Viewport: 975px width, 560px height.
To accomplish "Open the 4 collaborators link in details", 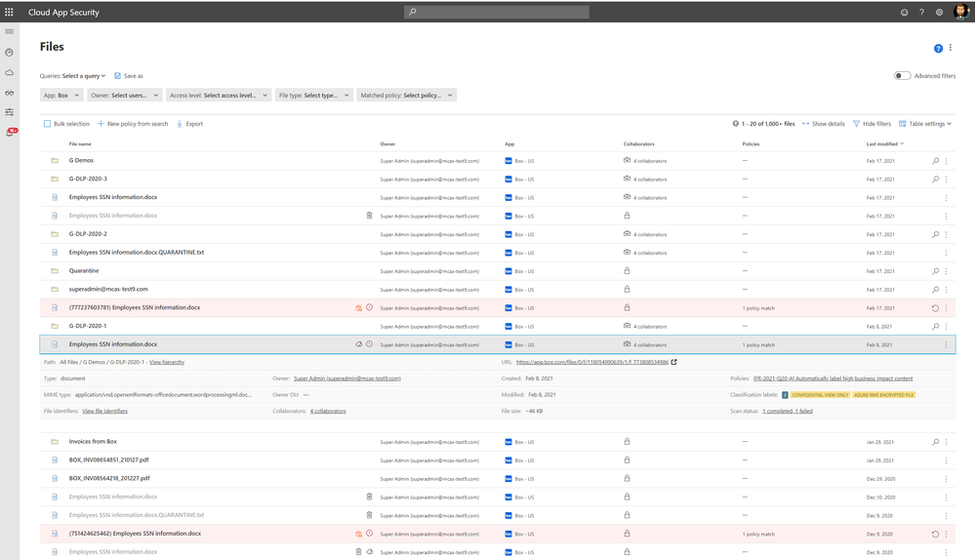I will click(x=328, y=411).
